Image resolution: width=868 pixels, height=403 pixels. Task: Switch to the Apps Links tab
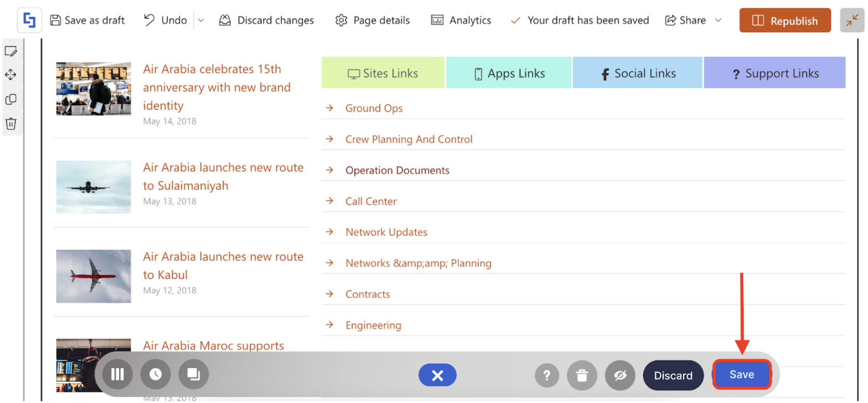click(x=509, y=73)
